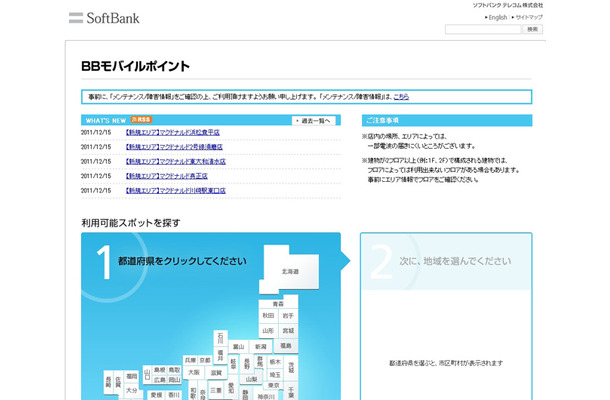Select 東京 on the map
The height and width of the screenshot is (400, 610).
click(x=273, y=385)
